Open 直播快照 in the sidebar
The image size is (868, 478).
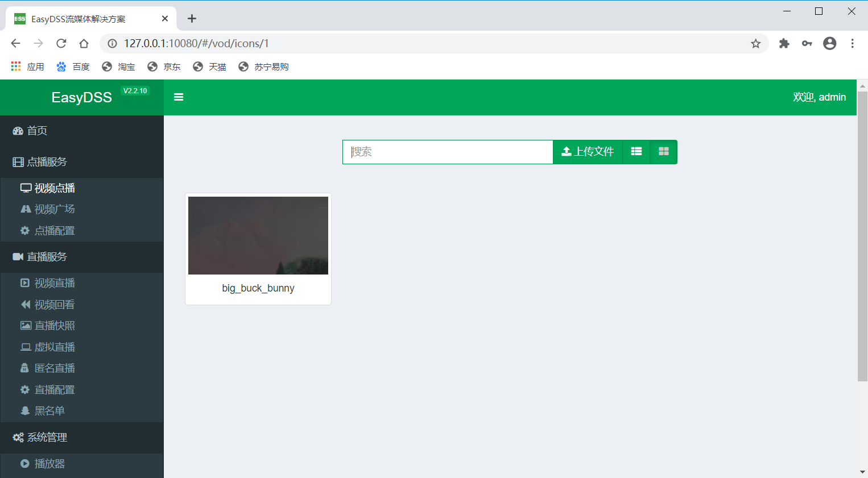82,326
